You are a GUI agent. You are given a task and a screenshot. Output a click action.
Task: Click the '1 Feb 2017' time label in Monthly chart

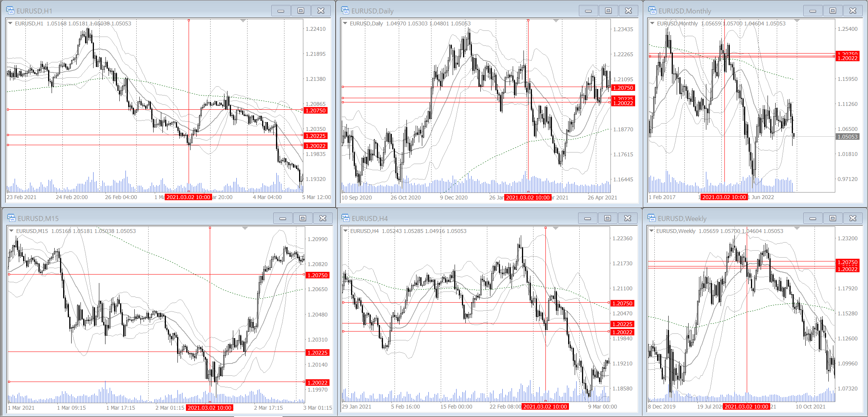[x=662, y=197]
